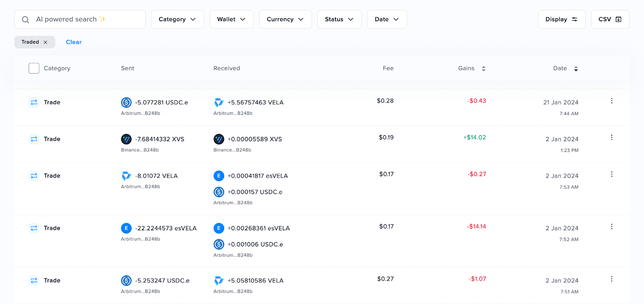Open options menu for 1:23 PM trade

612,137
